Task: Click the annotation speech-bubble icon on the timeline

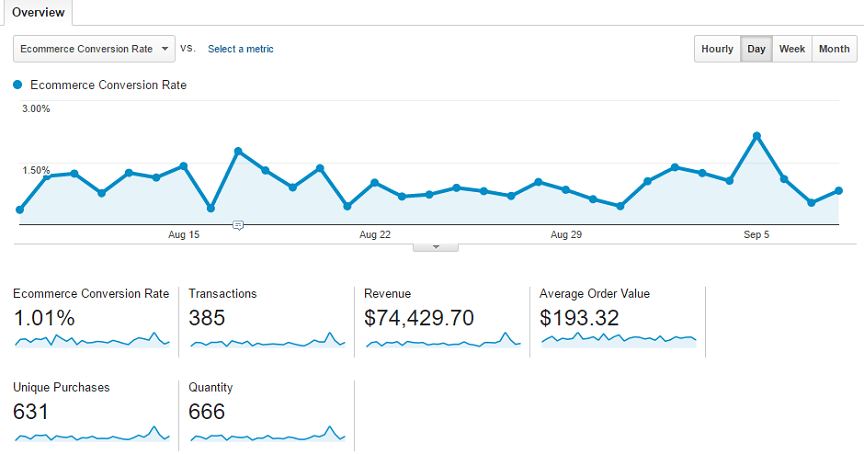Action: [238, 225]
